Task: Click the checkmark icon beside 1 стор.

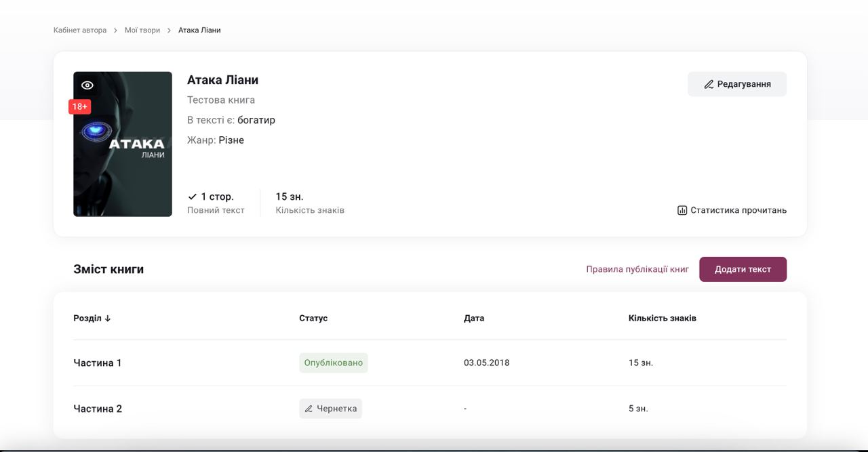Action: tap(193, 197)
